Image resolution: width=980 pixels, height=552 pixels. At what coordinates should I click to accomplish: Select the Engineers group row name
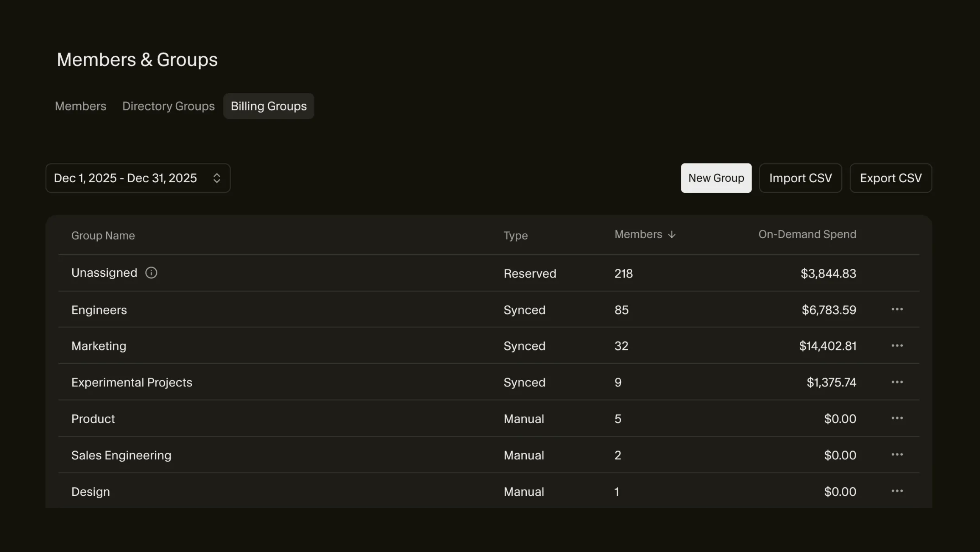(x=99, y=310)
